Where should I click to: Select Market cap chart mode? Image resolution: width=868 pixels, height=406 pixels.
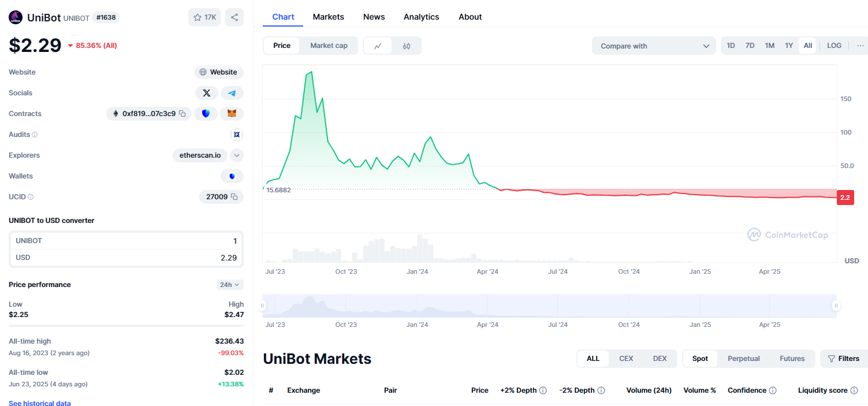point(329,46)
